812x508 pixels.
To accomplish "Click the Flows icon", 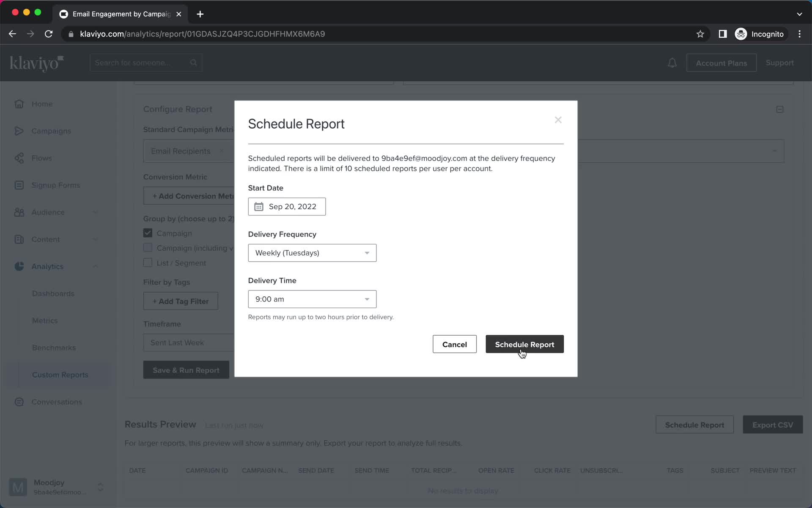I will click(19, 158).
